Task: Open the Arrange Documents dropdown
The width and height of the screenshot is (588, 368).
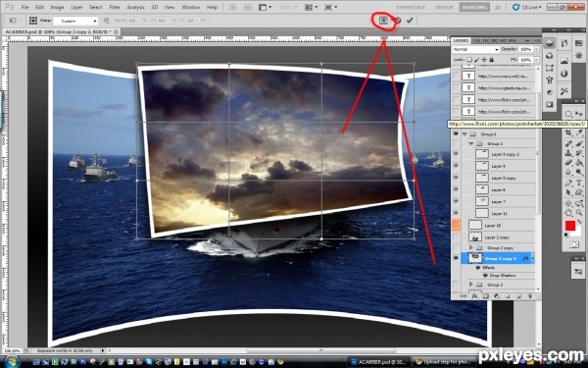Action: coord(312,7)
